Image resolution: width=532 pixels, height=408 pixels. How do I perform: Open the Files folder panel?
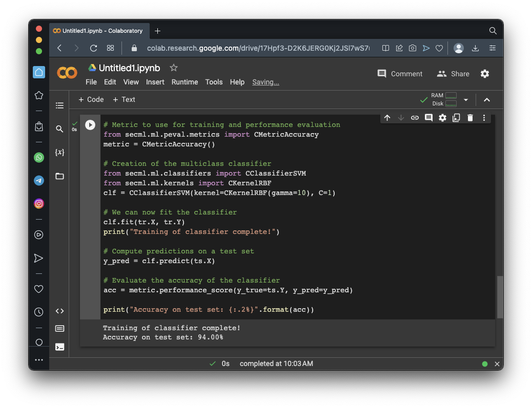(x=59, y=176)
